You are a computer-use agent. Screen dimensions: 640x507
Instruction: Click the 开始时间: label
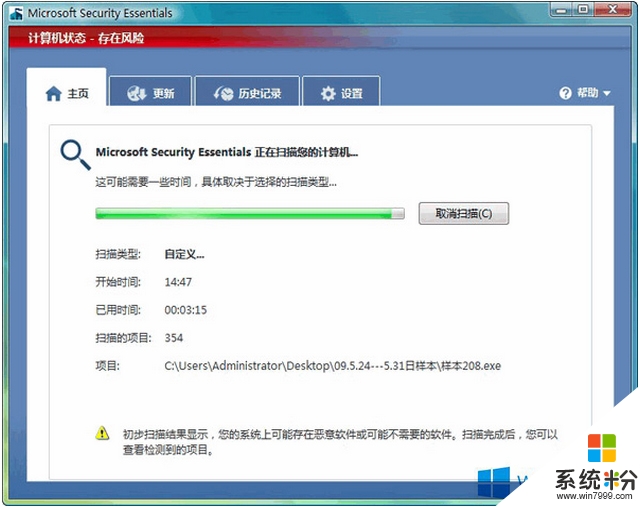tap(118, 282)
